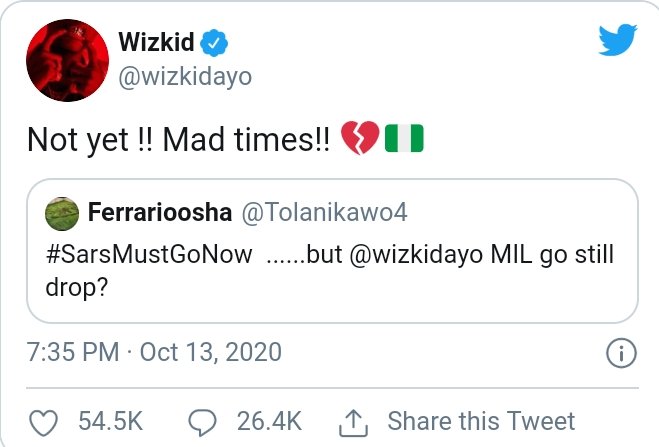Click the 54.5K likes count

pos(109,421)
